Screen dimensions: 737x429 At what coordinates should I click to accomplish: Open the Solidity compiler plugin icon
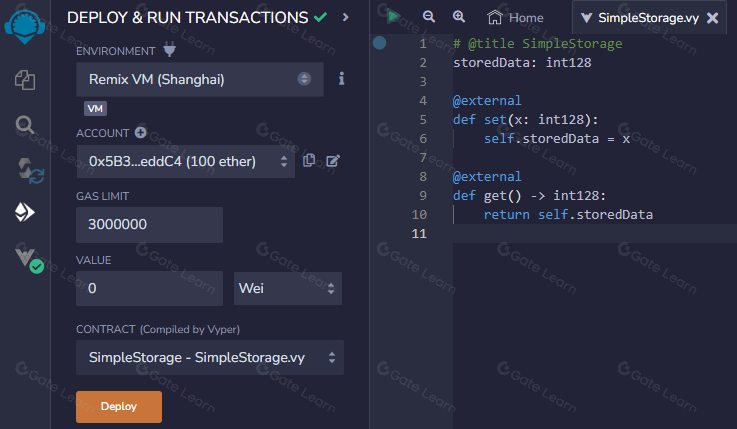pos(25,169)
